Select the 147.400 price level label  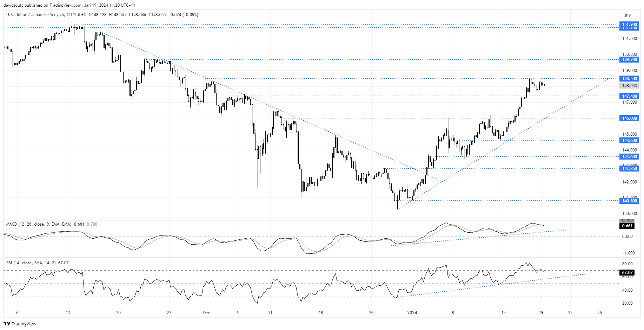630,96
